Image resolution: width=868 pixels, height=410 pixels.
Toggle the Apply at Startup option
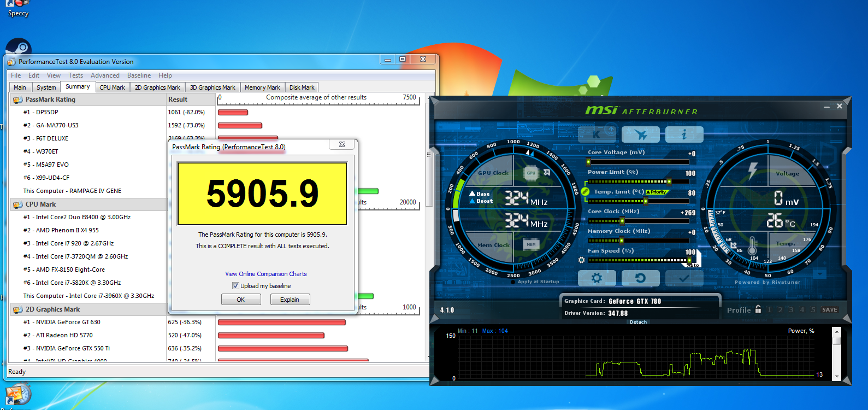click(513, 282)
